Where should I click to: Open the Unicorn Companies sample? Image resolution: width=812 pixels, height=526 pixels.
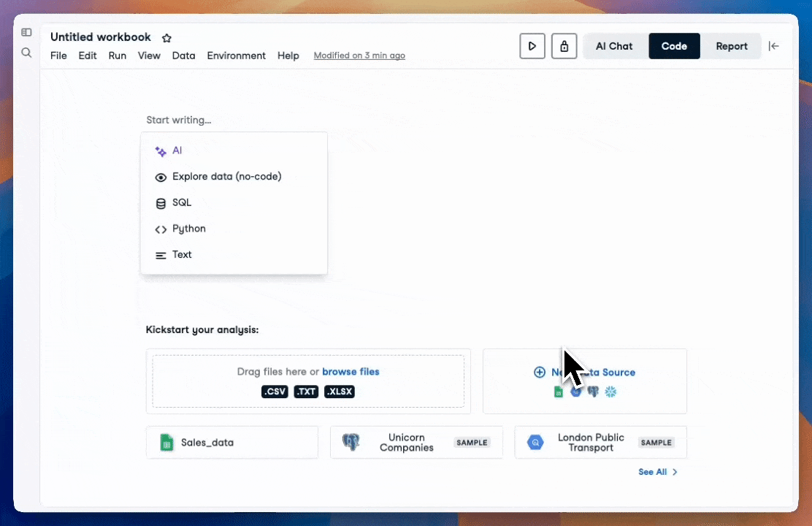click(x=416, y=443)
